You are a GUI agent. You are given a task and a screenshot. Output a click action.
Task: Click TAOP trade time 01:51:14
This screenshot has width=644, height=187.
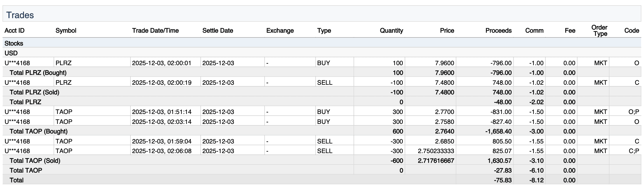click(162, 112)
